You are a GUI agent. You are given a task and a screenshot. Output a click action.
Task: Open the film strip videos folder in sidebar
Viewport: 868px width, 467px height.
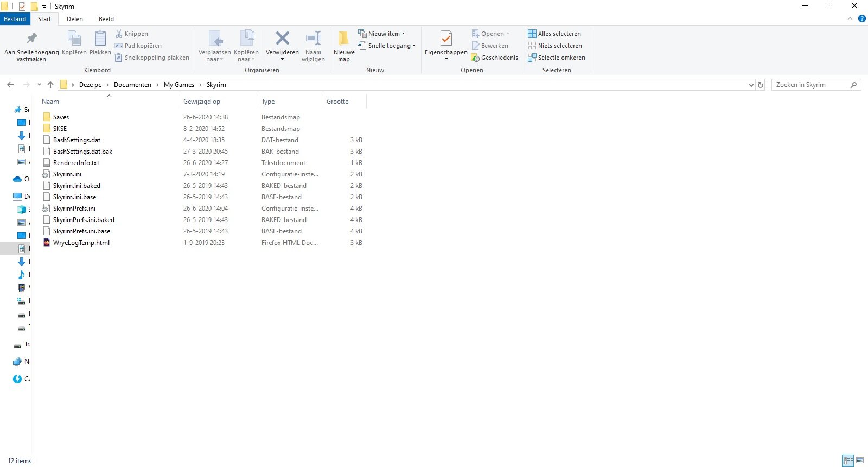(x=22, y=288)
